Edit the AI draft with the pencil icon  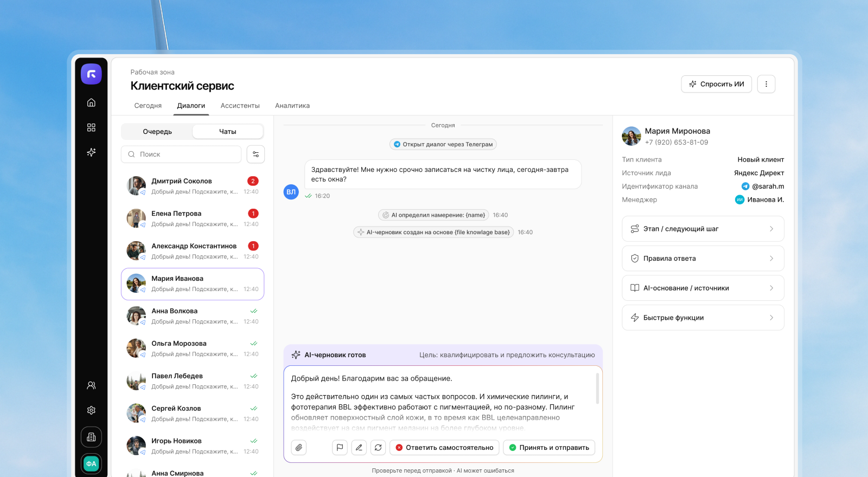coord(359,448)
